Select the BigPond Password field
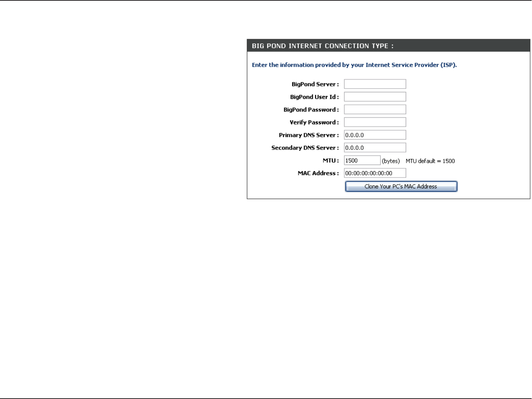This screenshot has width=532, height=399. point(375,110)
